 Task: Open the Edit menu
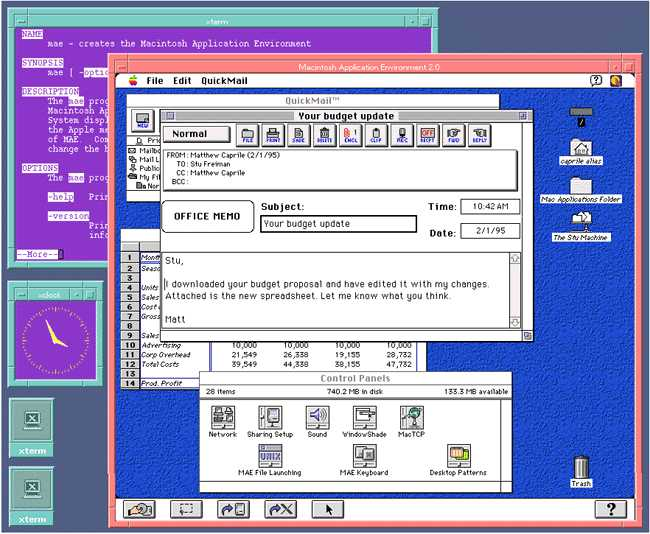(x=182, y=80)
